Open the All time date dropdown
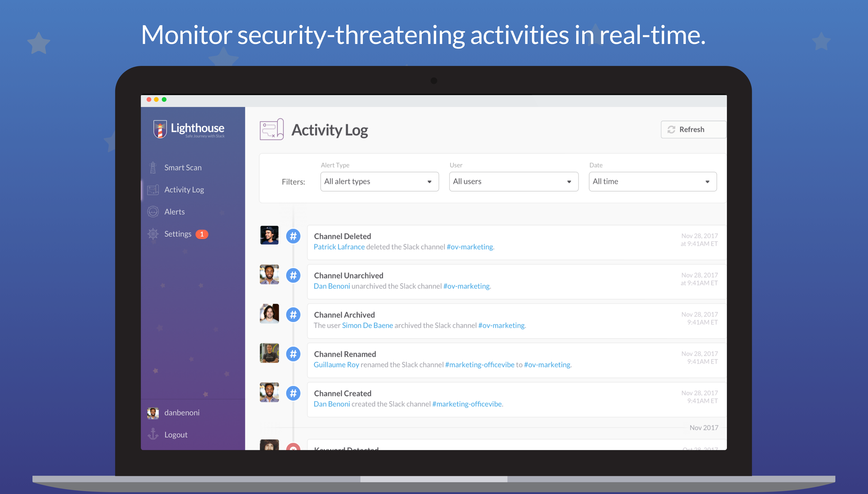Screen dimensions: 868x494 pyautogui.click(x=652, y=182)
